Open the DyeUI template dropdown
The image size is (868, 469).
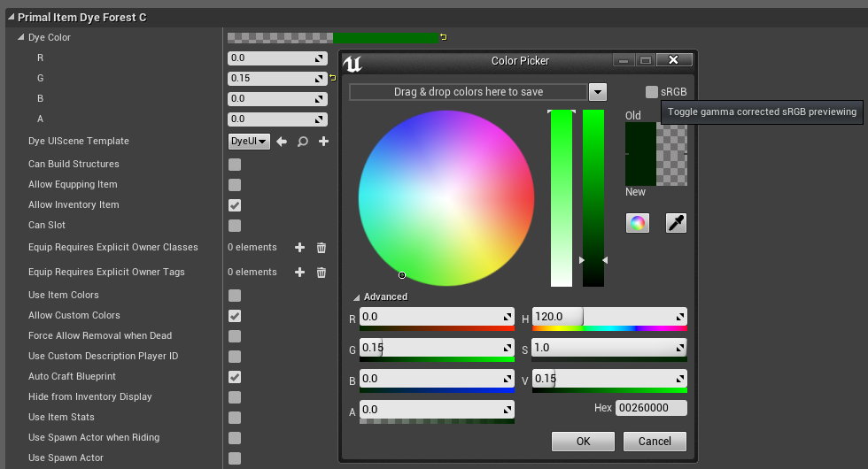(249, 142)
